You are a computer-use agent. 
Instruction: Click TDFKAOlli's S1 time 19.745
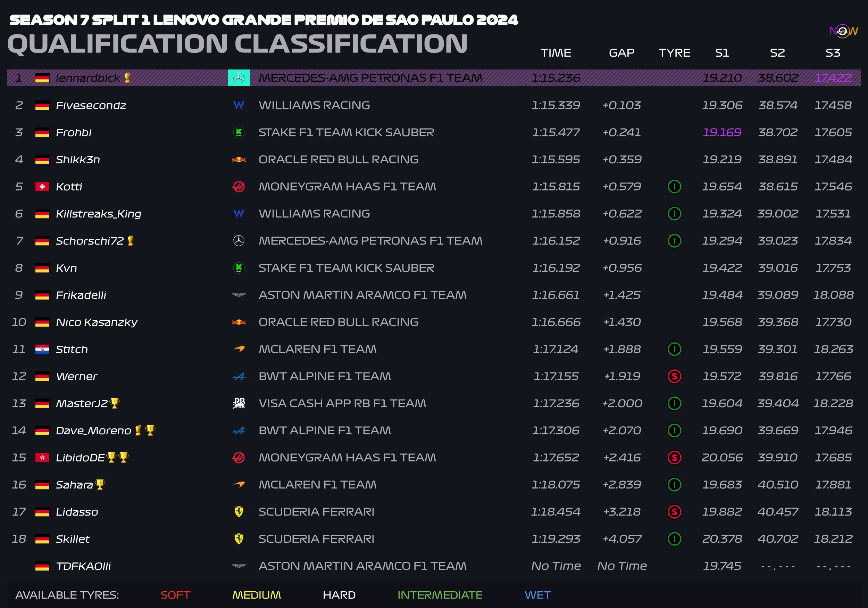722,566
